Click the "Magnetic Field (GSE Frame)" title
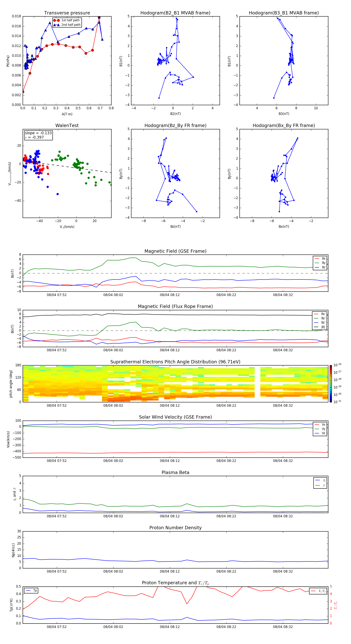 175,251
